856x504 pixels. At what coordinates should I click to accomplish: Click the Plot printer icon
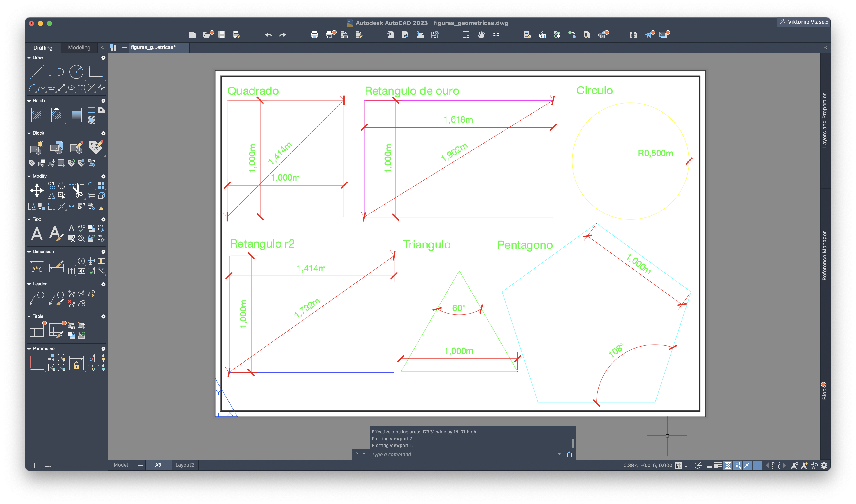(314, 35)
